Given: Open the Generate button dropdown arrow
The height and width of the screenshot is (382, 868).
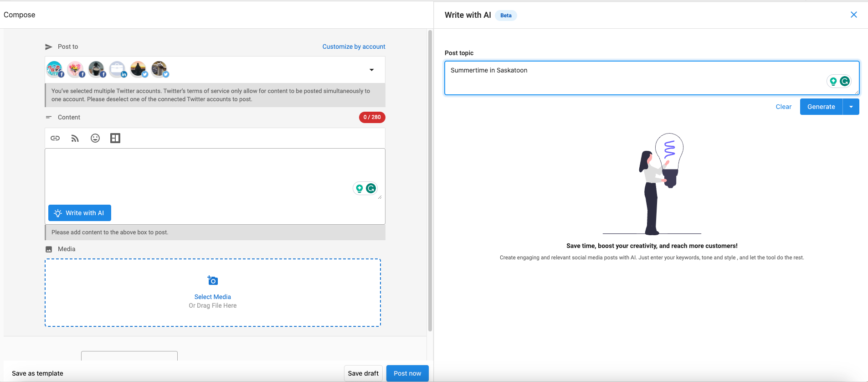Looking at the screenshot, I should (x=851, y=107).
